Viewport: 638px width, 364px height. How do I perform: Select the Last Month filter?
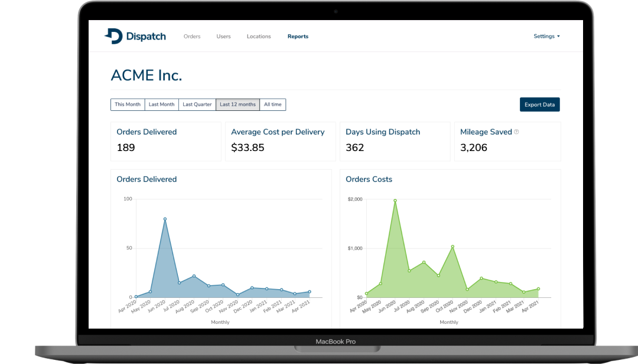(x=161, y=104)
